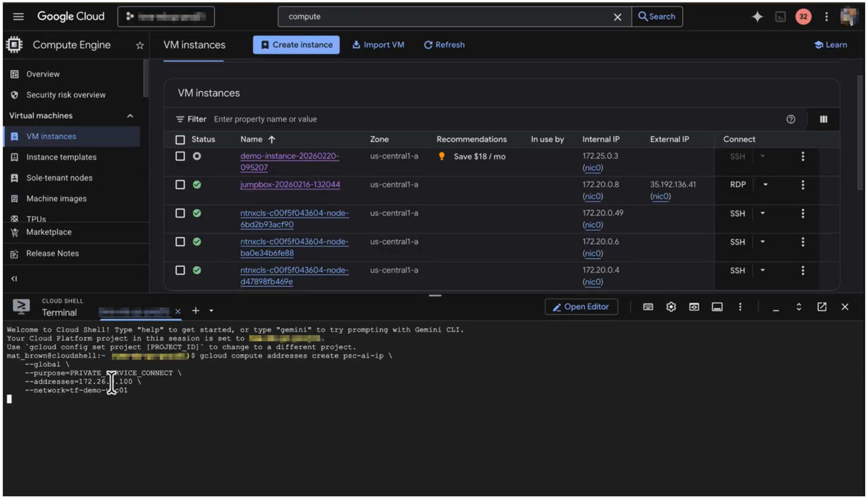Viewport: 868px width, 500px height.
Task: Open jumpbox-20260216-132044 instance link
Action: [x=290, y=185]
